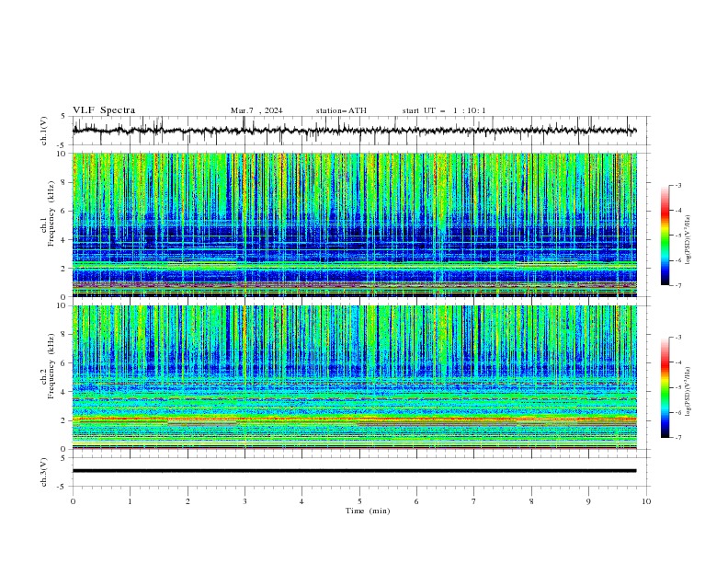Click time axis tick label '5'
The width and height of the screenshot is (728, 563).
pyautogui.click(x=359, y=501)
